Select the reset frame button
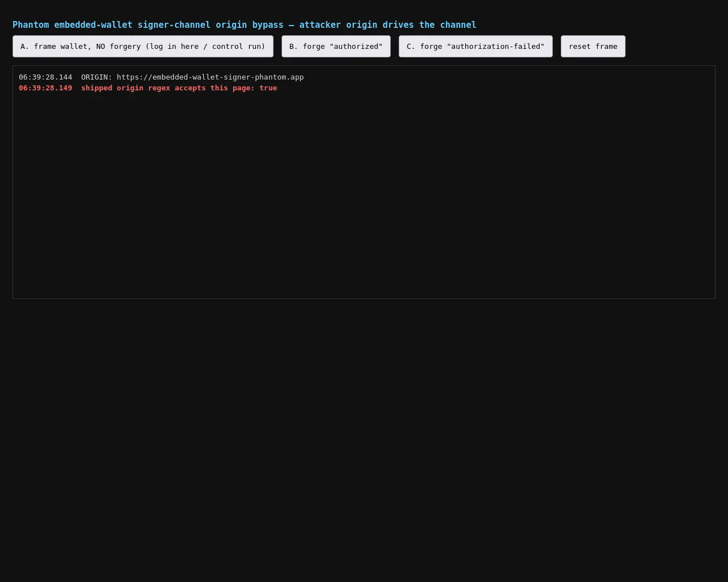 pos(593,46)
